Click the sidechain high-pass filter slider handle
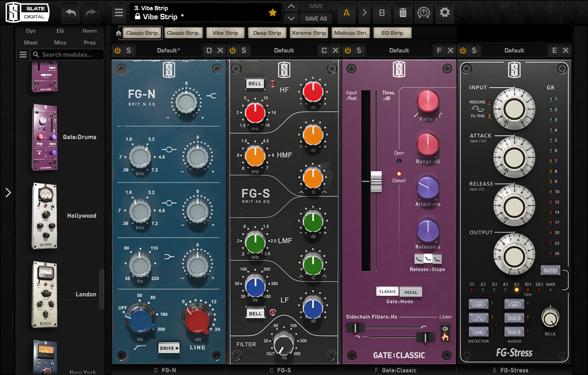Viewport: 588px width, 375px height. coord(355,328)
